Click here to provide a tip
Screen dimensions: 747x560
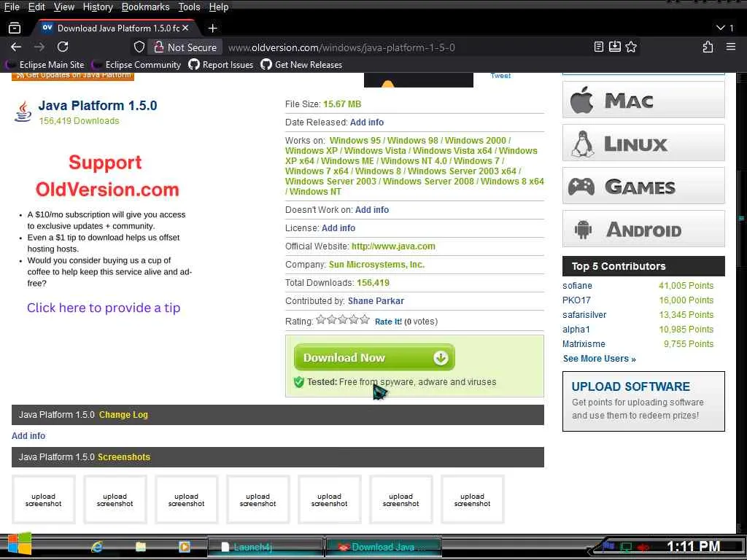pos(104,308)
